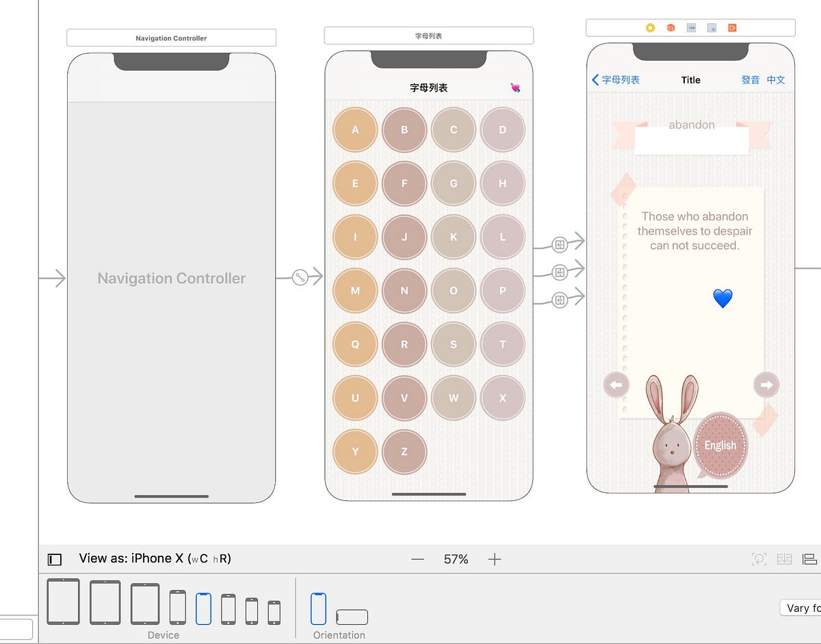Select the largest iPad device icon
Screen dimensions: 821x644
click(64, 601)
